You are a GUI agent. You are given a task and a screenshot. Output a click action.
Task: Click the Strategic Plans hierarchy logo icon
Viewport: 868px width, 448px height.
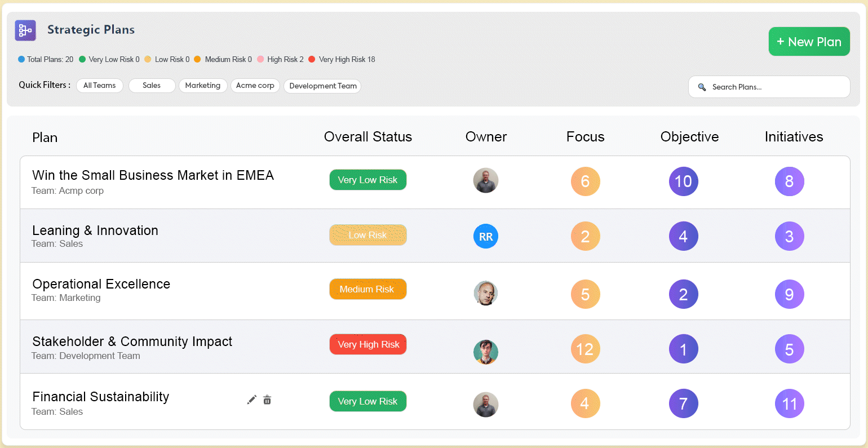pos(25,30)
